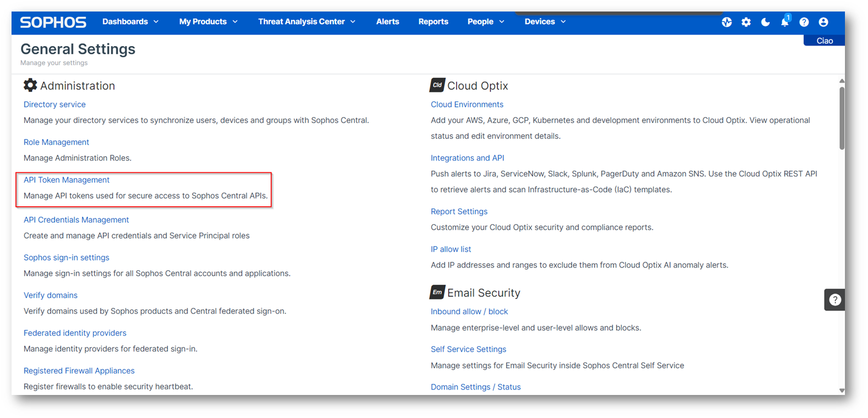Open Inbound allow / block link
The image size is (868, 418).
click(x=469, y=312)
